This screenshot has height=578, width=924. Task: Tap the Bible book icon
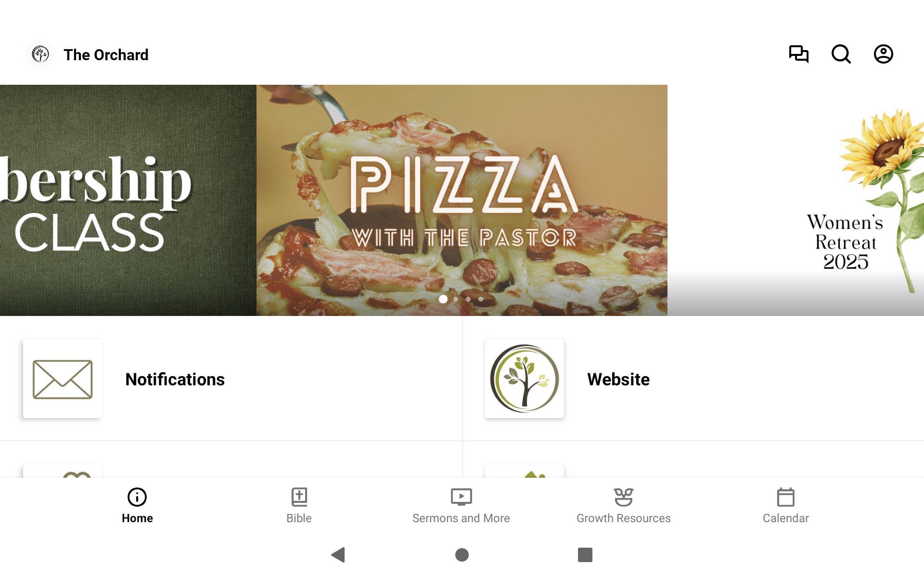[299, 497]
